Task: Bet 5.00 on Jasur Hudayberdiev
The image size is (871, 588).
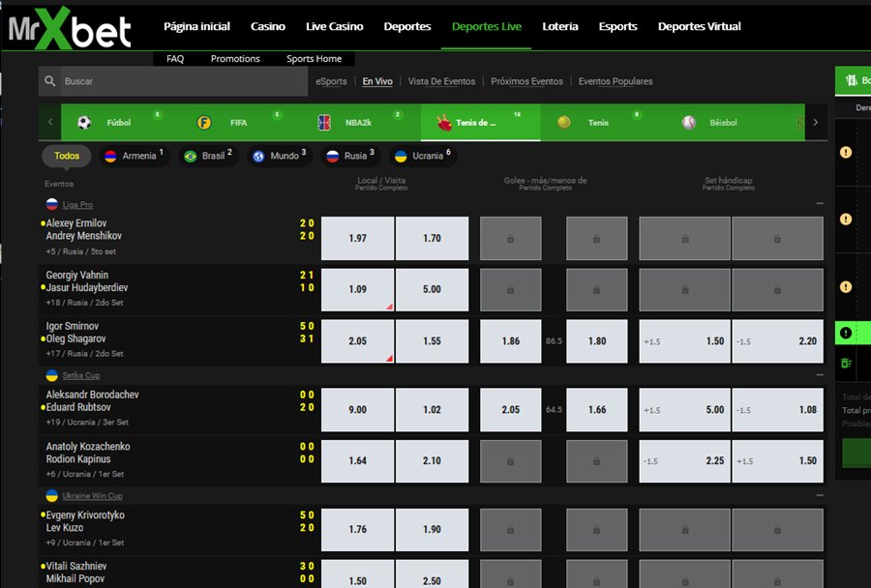Action: coord(432,289)
